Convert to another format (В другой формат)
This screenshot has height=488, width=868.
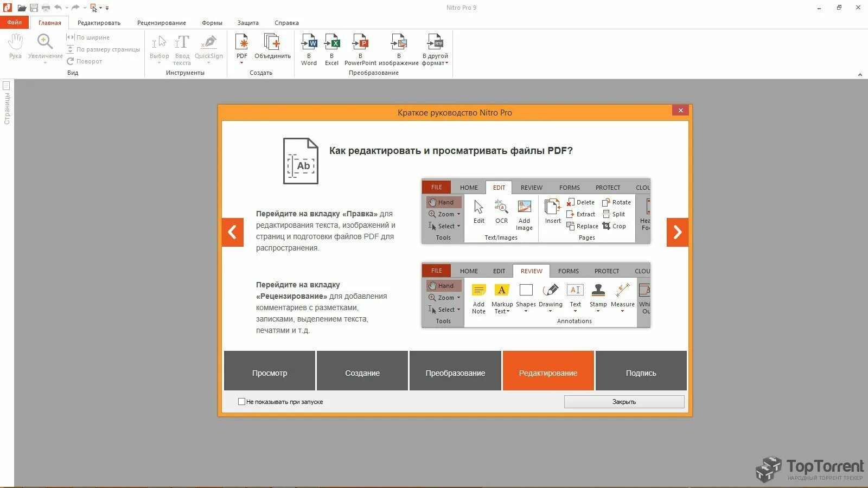point(435,49)
